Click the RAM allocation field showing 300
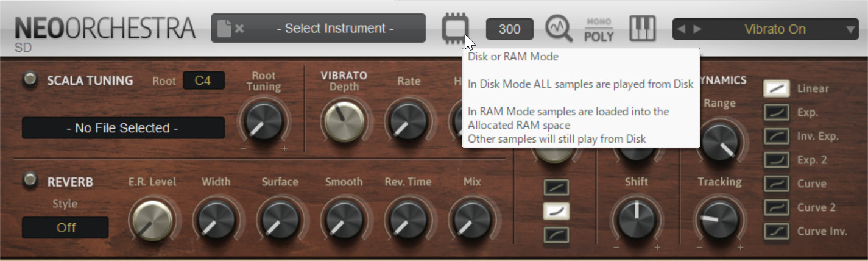The height and width of the screenshot is (261, 868). (x=510, y=29)
